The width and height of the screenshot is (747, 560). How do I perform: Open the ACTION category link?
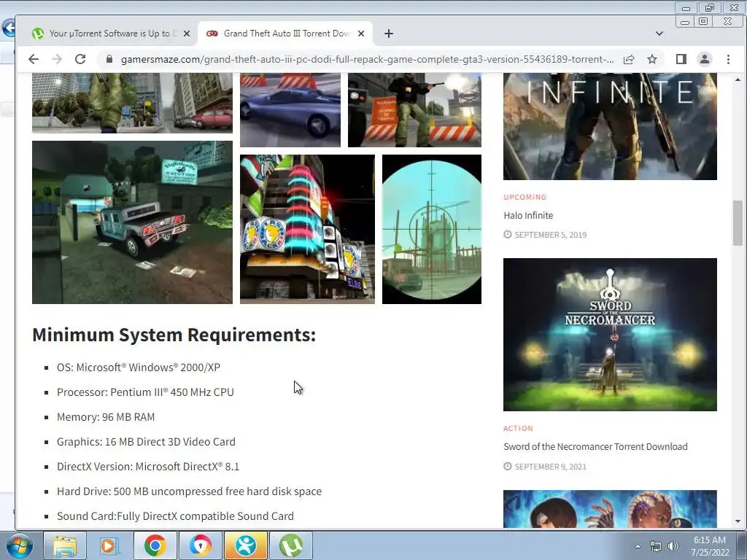[x=519, y=428]
